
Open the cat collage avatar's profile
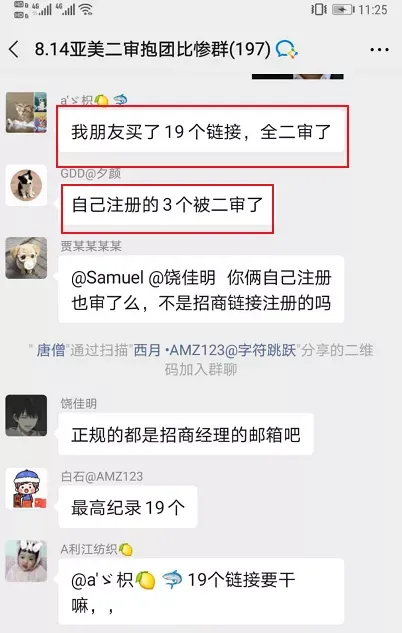26,113
